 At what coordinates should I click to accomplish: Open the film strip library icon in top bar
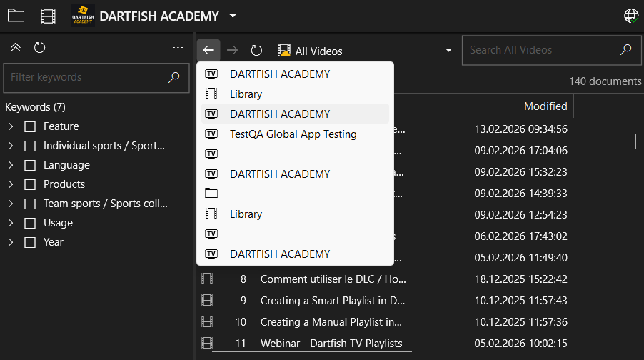[48, 16]
